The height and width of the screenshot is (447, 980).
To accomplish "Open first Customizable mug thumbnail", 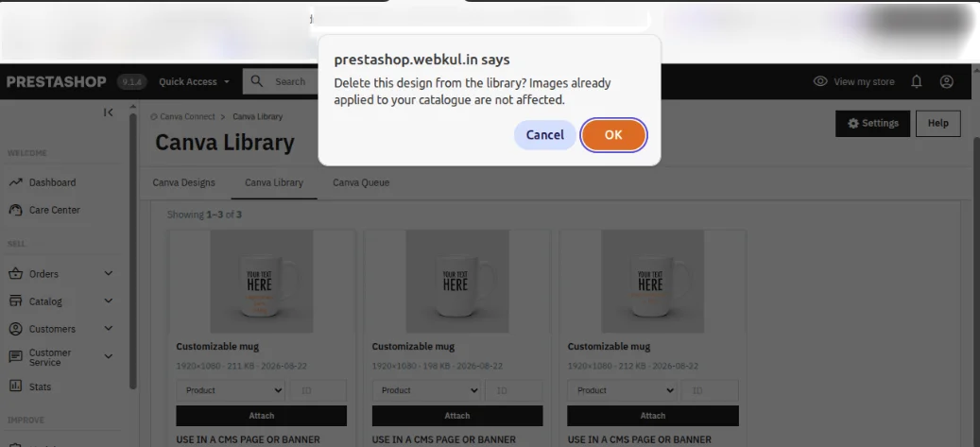I will coord(261,282).
